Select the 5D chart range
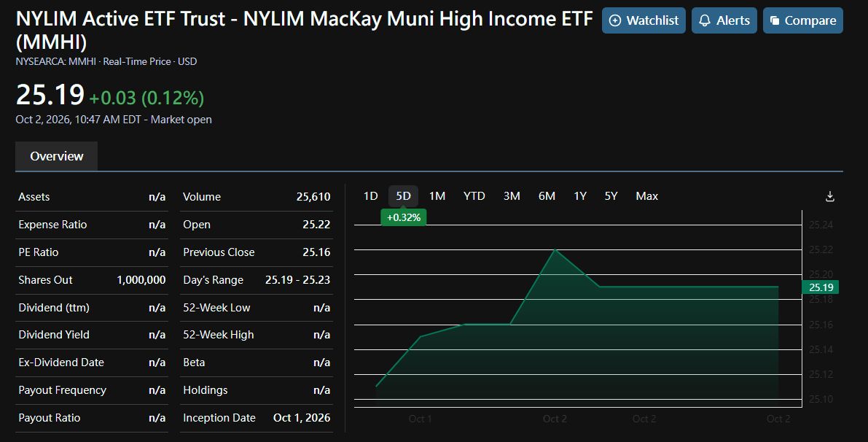 coord(403,196)
